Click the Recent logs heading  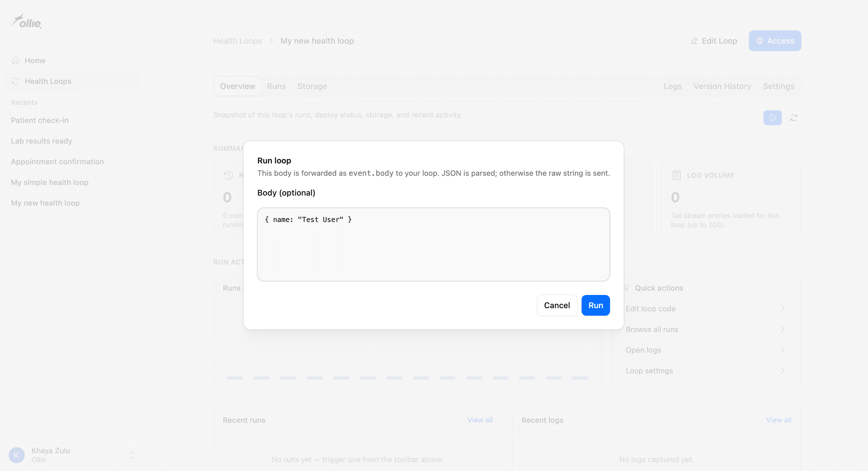click(x=542, y=420)
